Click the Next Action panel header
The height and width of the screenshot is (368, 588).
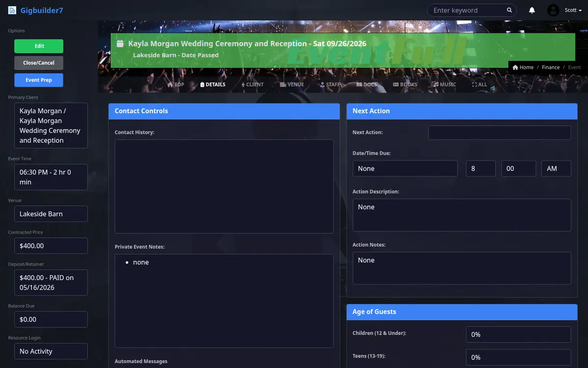(462, 111)
